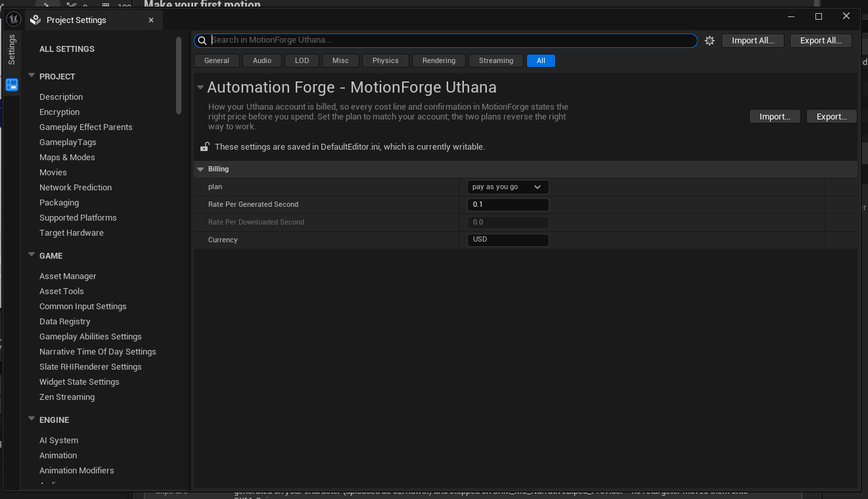The width and height of the screenshot is (868, 499).
Task: Click the Unreal Engine logo icon
Action: [x=13, y=19]
